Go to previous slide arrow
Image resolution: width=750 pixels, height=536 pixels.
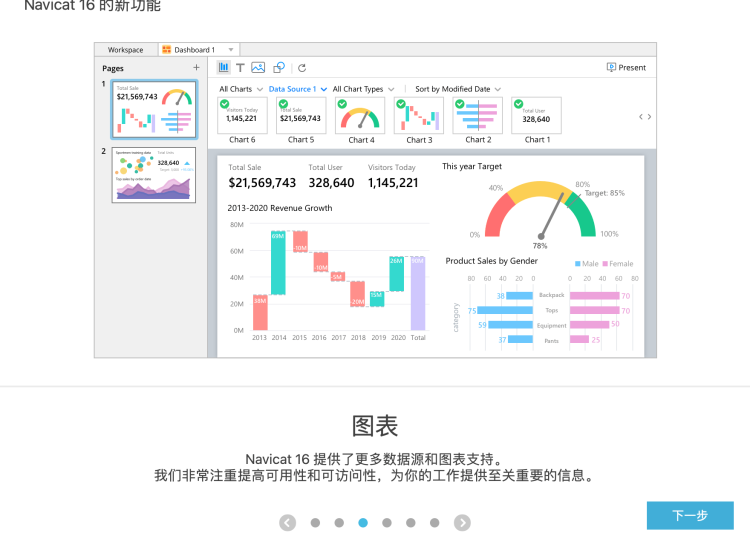tap(287, 523)
